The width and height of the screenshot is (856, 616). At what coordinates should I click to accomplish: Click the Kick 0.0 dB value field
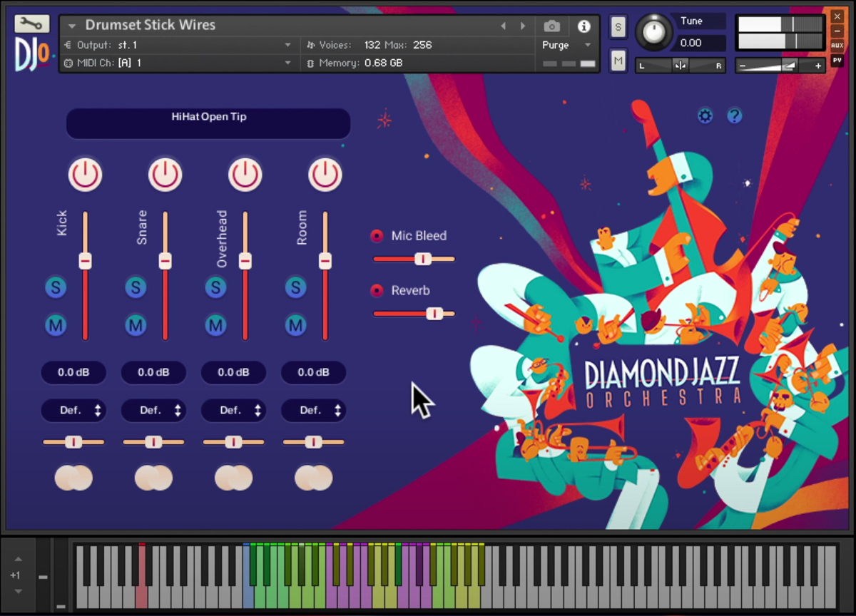73,372
